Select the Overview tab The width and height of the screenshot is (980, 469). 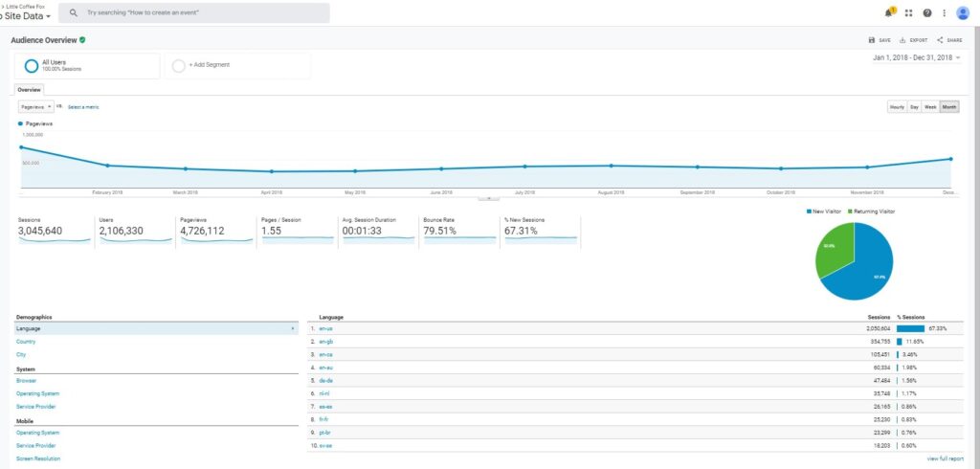pyautogui.click(x=29, y=90)
